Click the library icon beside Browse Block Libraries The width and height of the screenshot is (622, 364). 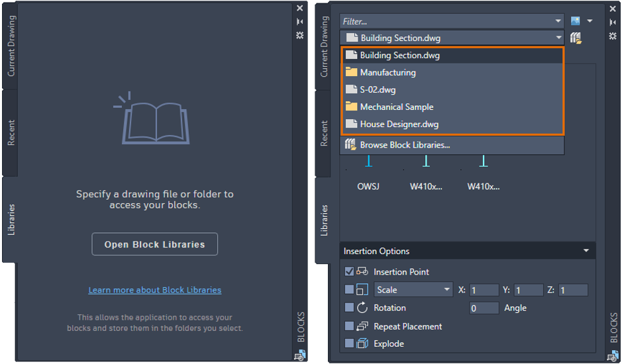click(x=350, y=145)
